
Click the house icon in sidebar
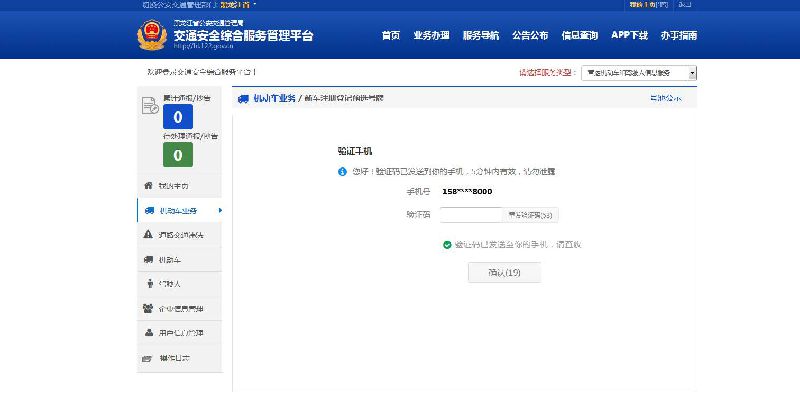[x=148, y=185]
